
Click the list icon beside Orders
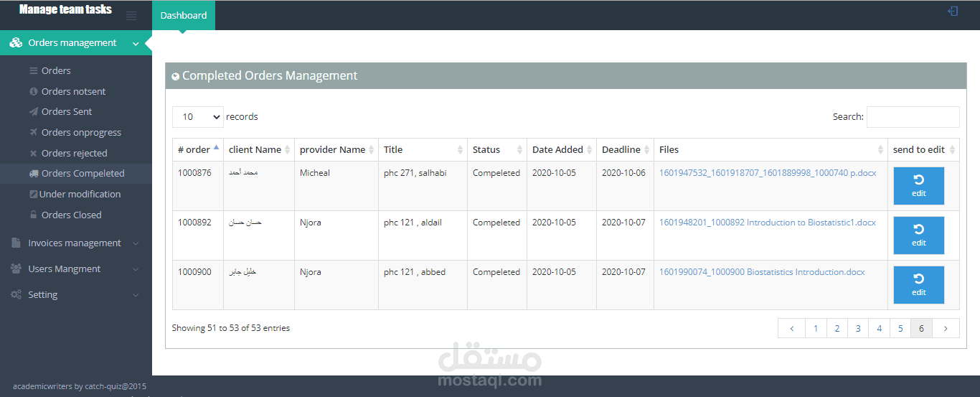coord(33,70)
